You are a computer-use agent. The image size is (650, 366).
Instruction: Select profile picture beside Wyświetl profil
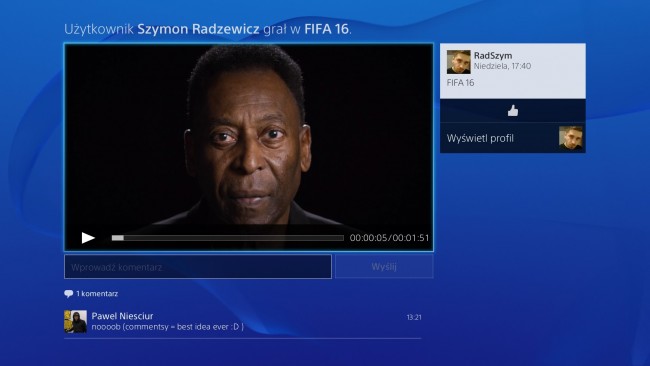[x=570, y=138]
